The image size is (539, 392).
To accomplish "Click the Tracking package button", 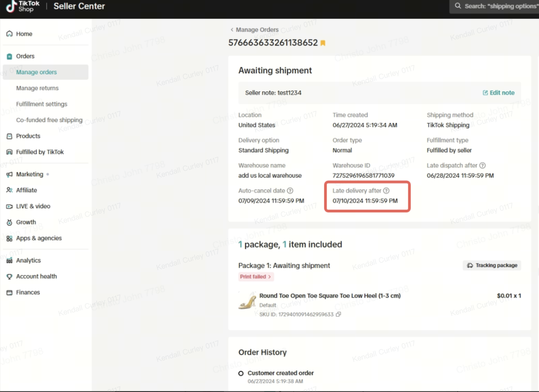I will (492, 265).
